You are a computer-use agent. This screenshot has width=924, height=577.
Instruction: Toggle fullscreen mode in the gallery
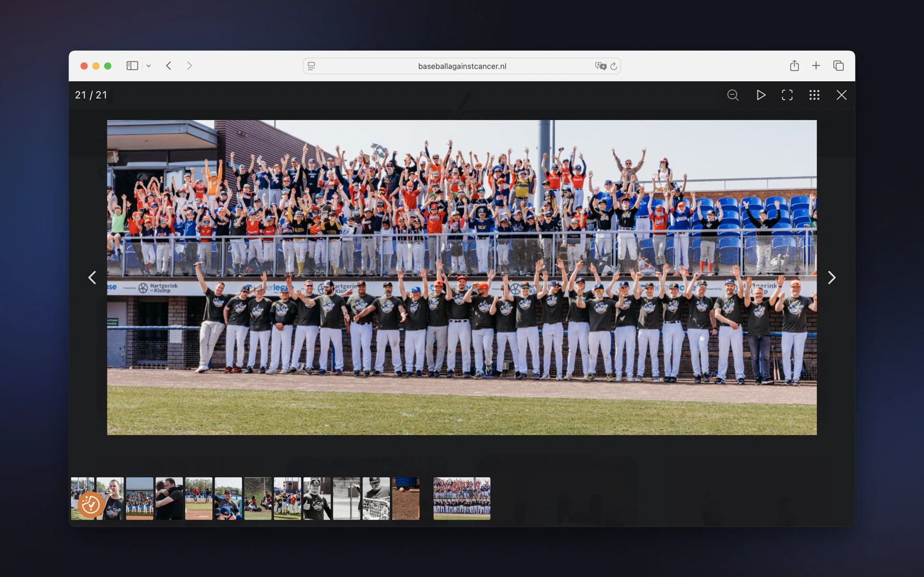click(787, 95)
